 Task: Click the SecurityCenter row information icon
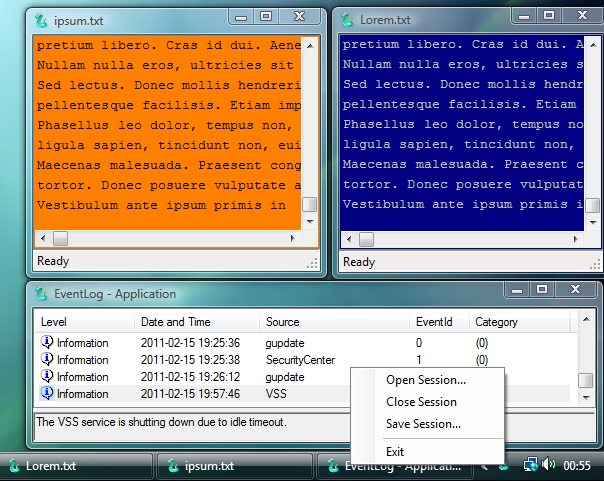coord(47,359)
